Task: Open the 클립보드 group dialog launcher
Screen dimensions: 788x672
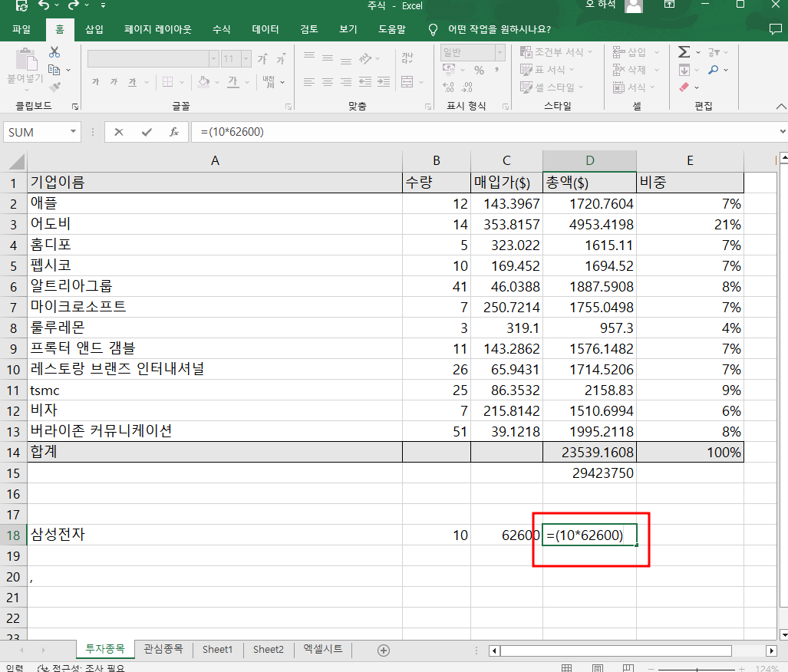Action: click(x=75, y=106)
